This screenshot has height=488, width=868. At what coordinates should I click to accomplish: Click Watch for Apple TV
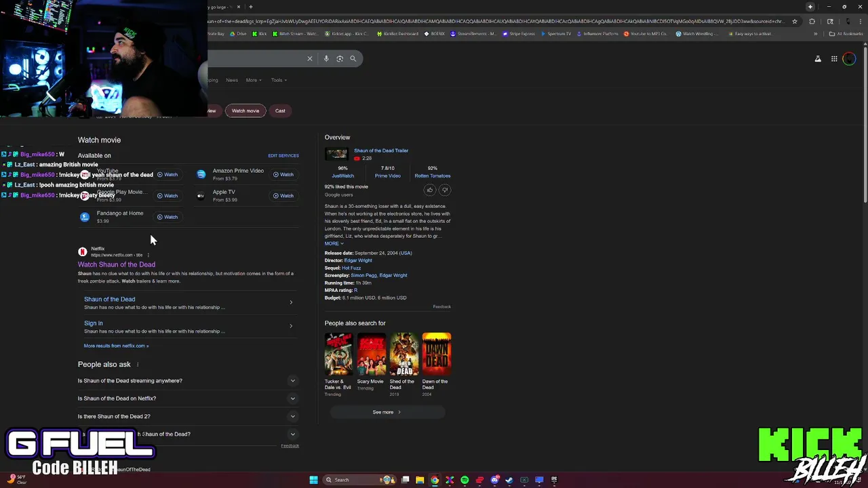(x=283, y=196)
